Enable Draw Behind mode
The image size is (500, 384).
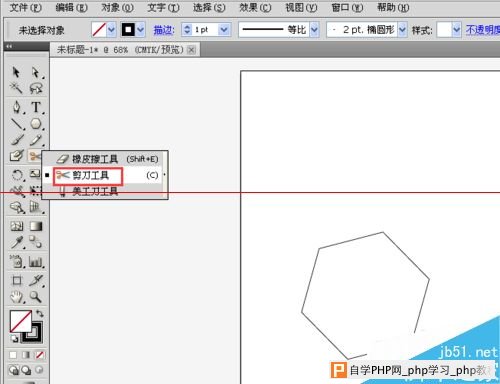click(x=26, y=370)
